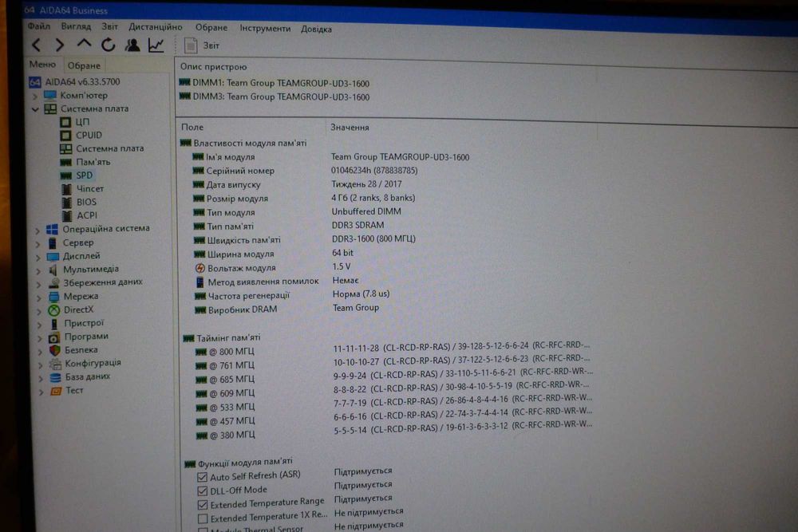Go up one level with the up arrow icon

84,44
